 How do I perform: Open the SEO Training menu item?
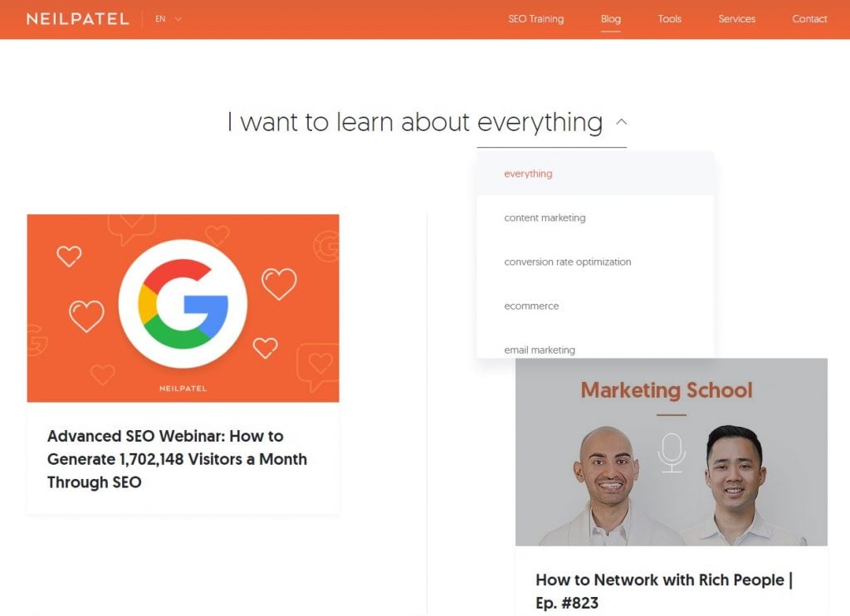(x=535, y=19)
